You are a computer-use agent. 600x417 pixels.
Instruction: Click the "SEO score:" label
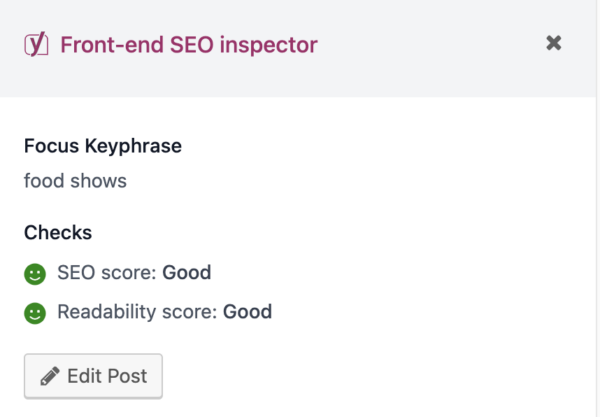(x=108, y=272)
